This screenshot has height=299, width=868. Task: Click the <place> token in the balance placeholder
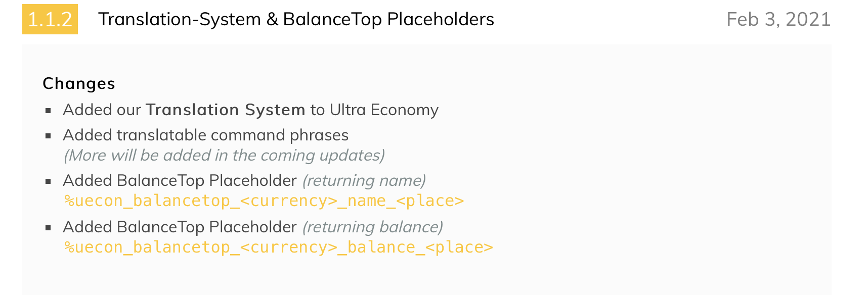point(459,247)
